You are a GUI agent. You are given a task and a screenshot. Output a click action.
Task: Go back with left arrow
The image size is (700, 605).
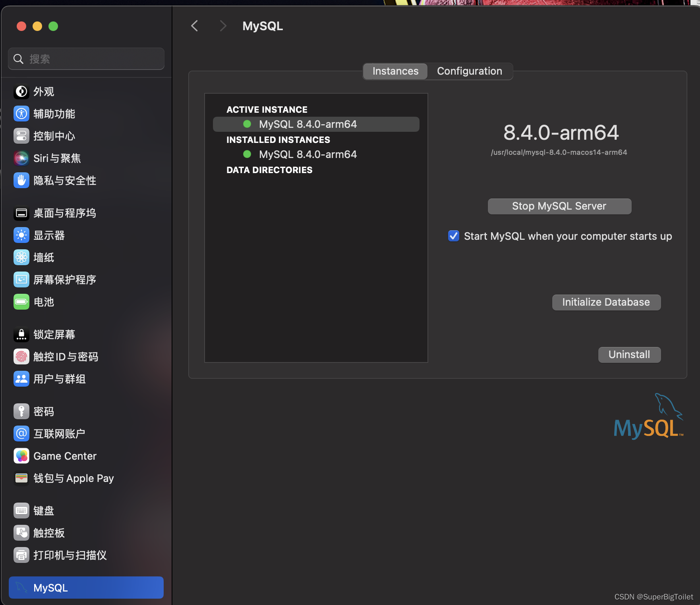[195, 26]
